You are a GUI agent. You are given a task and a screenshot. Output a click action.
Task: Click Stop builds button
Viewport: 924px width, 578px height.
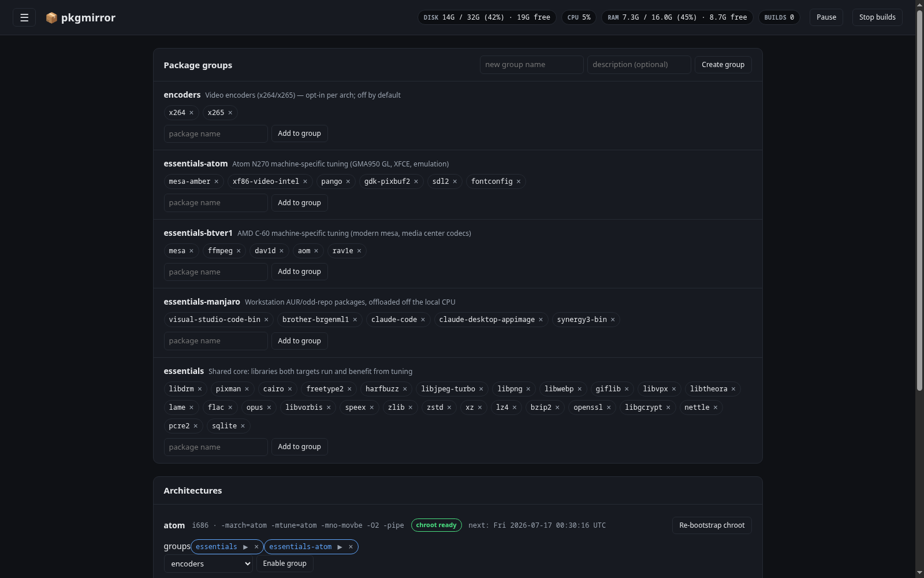pos(877,17)
